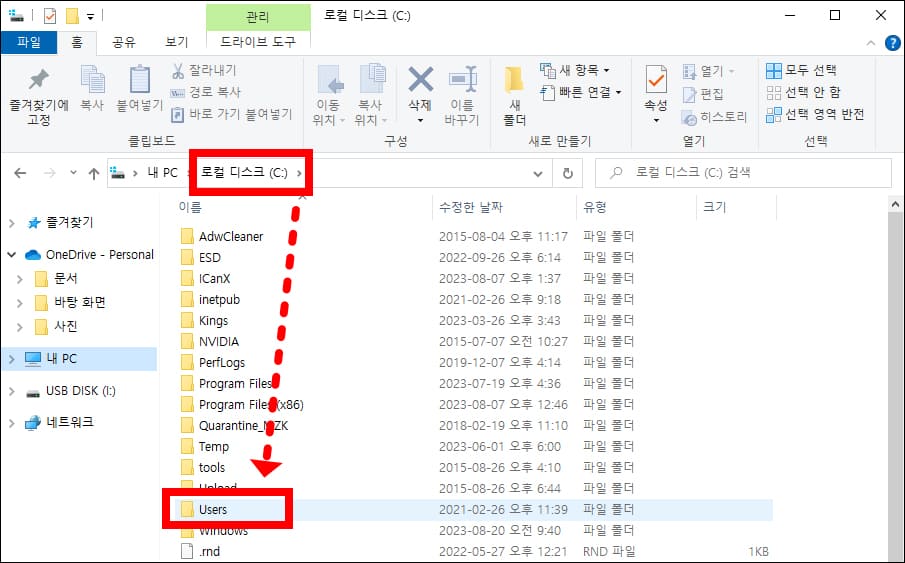Open the recent locations dropdown arrow

click(73, 173)
